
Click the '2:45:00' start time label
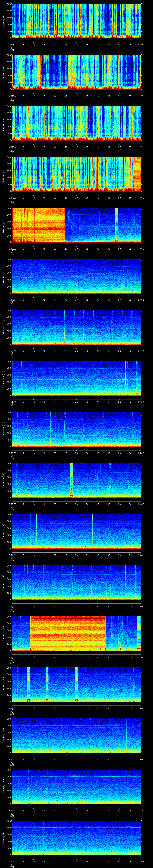coord(12,96)
